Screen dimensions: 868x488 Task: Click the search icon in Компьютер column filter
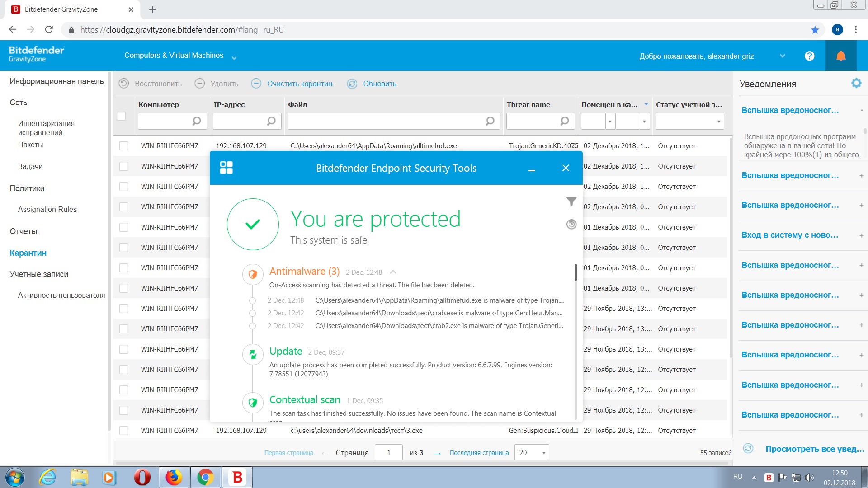pos(196,121)
